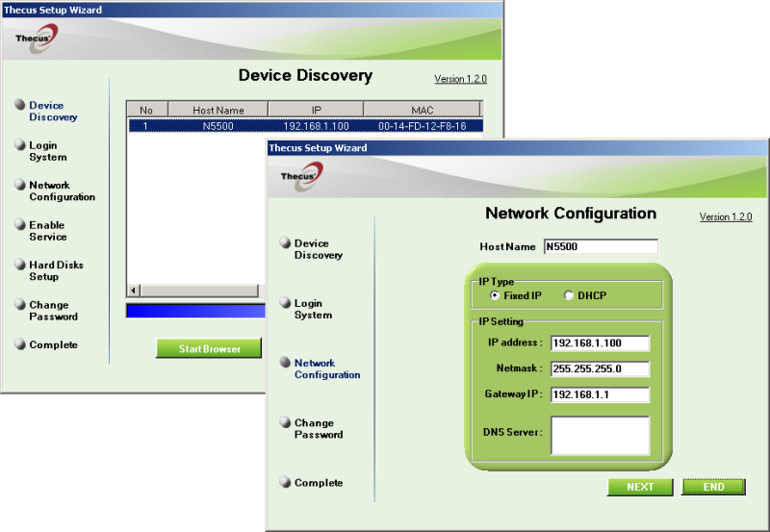The image size is (770, 532).
Task: Sort by the IP column header
Action: click(316, 110)
